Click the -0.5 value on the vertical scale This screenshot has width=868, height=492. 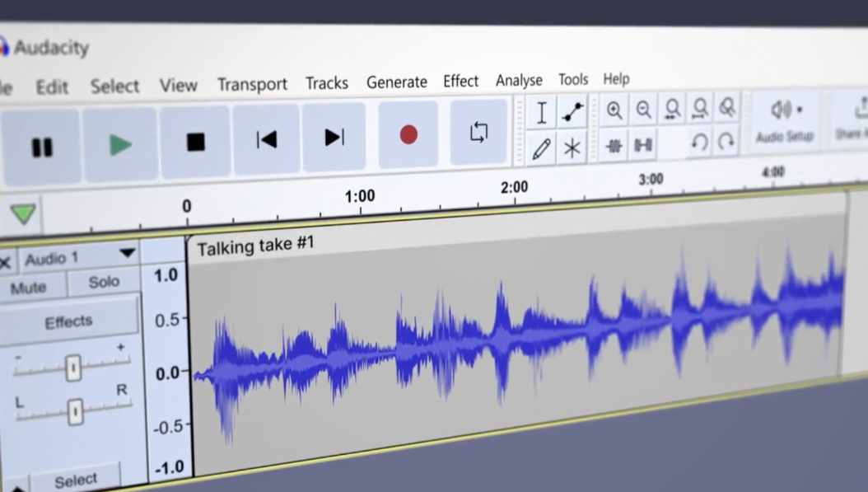click(x=167, y=427)
